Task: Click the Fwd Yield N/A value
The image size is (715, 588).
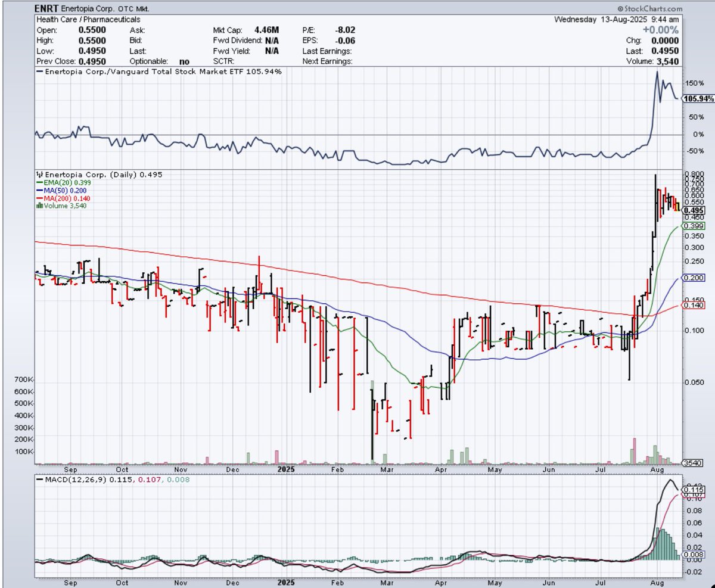Action: coord(272,51)
